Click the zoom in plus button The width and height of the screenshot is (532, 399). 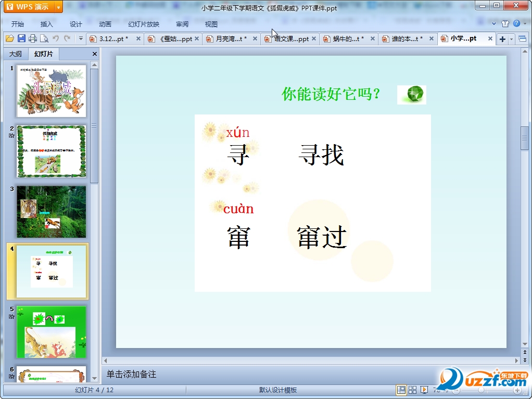[x=517, y=391]
